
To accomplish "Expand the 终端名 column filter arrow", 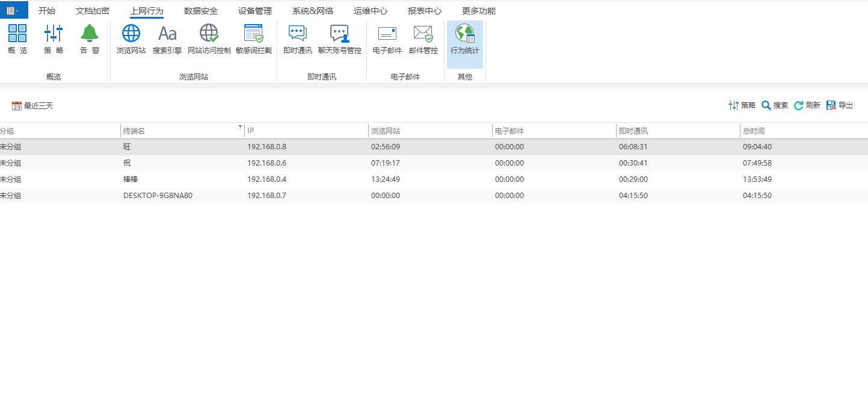I will 241,127.
